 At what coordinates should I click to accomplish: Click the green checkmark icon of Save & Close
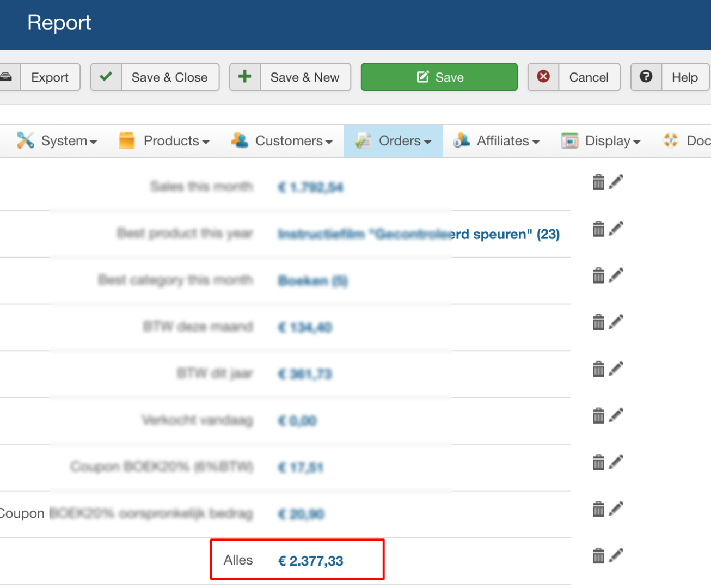coord(106,77)
